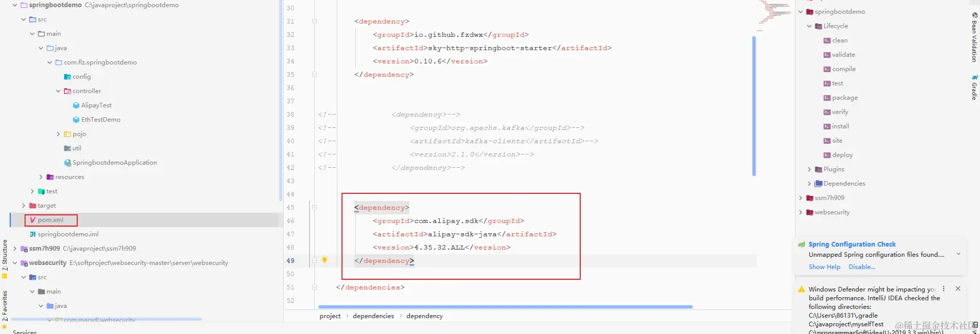980x334 pixels.
Task: Click Show Help link in notification
Action: (x=824, y=267)
